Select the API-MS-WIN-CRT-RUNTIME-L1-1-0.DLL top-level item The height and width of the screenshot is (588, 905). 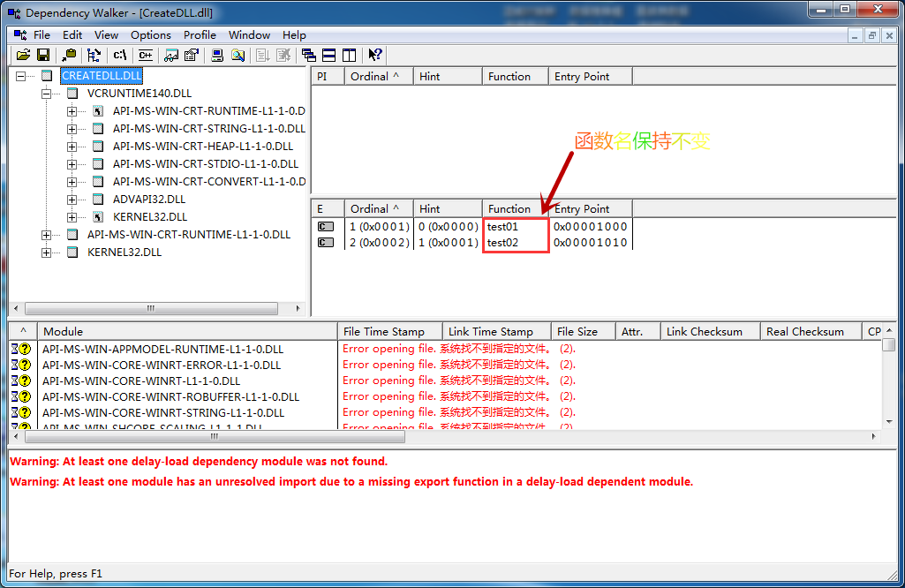tap(189, 234)
